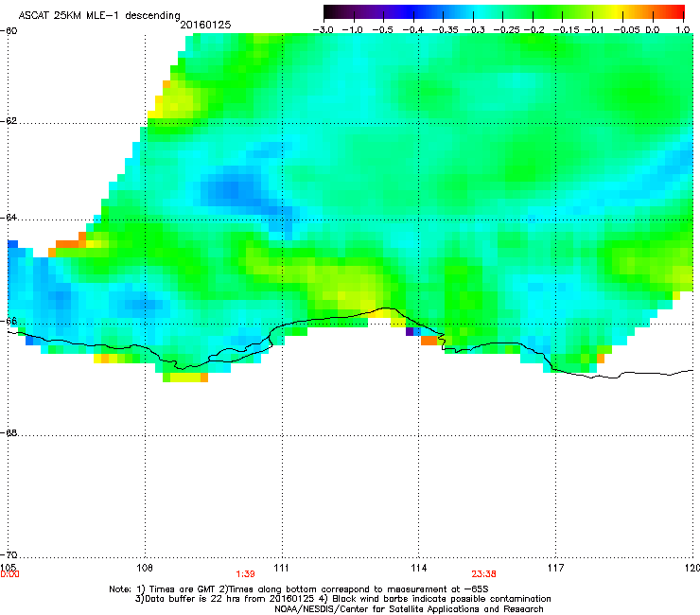700x615 pixels.
Task: Click the colorbar label 0.0
Action: pos(653,30)
